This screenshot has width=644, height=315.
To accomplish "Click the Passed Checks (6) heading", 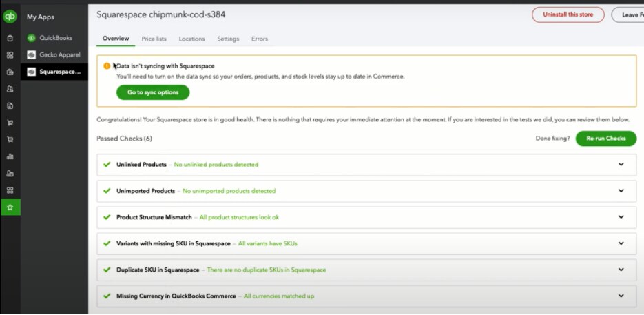I will click(125, 139).
